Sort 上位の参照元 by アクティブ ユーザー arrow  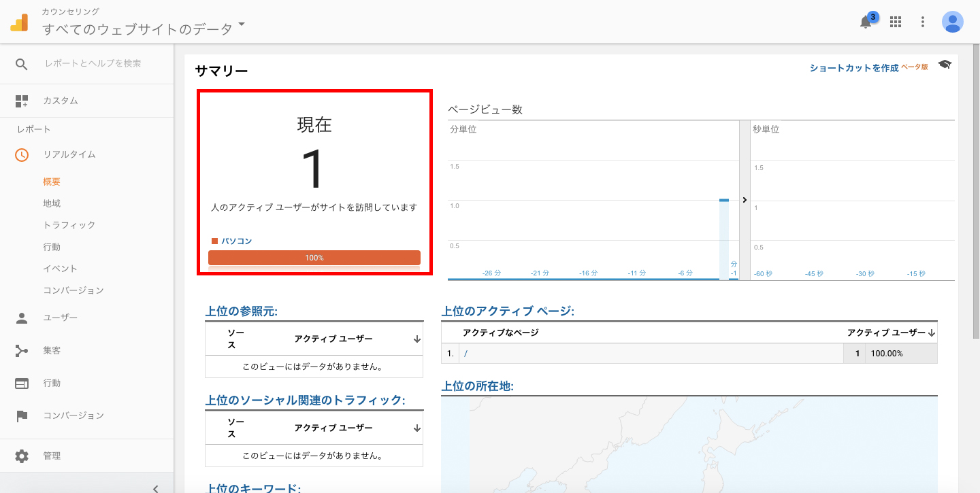click(x=416, y=339)
